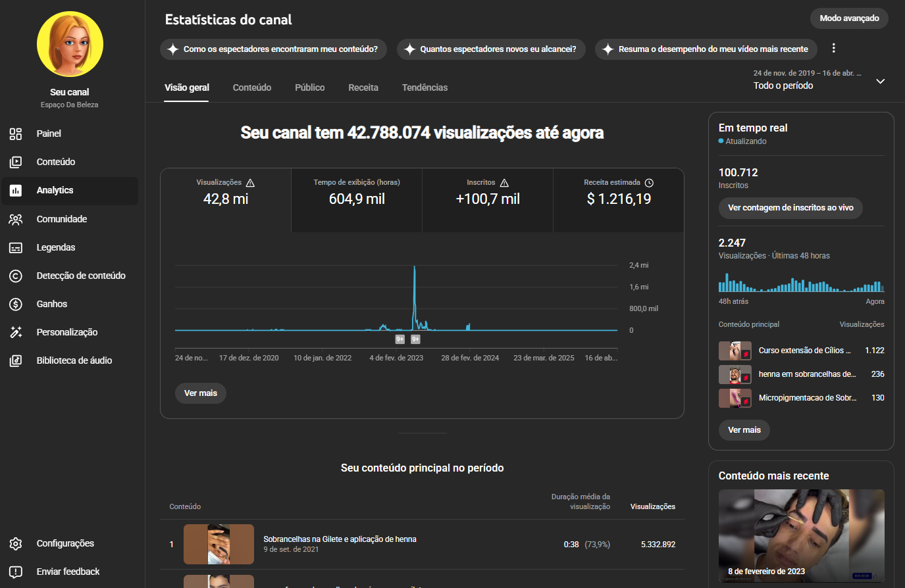Click the Enviar feedback icon
This screenshot has width=905, height=588.
pos(16,572)
